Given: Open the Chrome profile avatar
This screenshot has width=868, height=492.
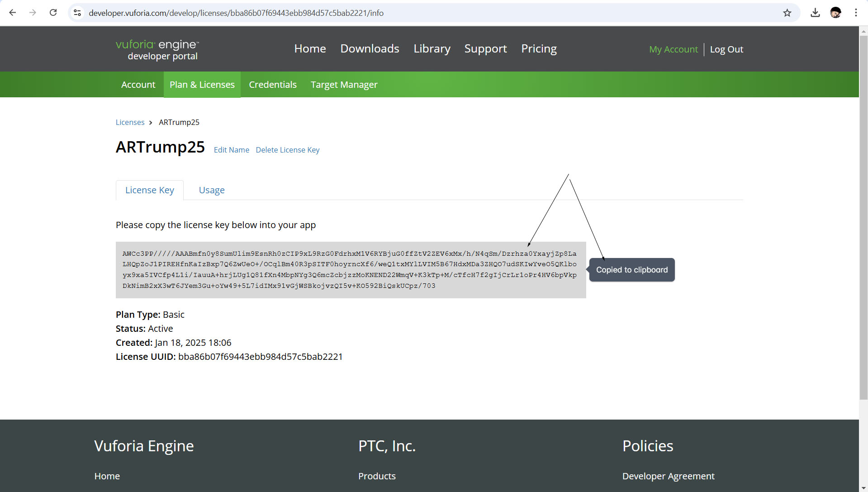Looking at the screenshot, I should coord(835,13).
